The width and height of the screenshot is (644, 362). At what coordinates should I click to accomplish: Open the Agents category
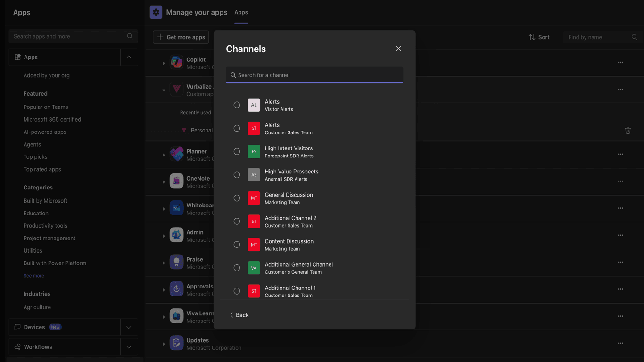click(32, 144)
